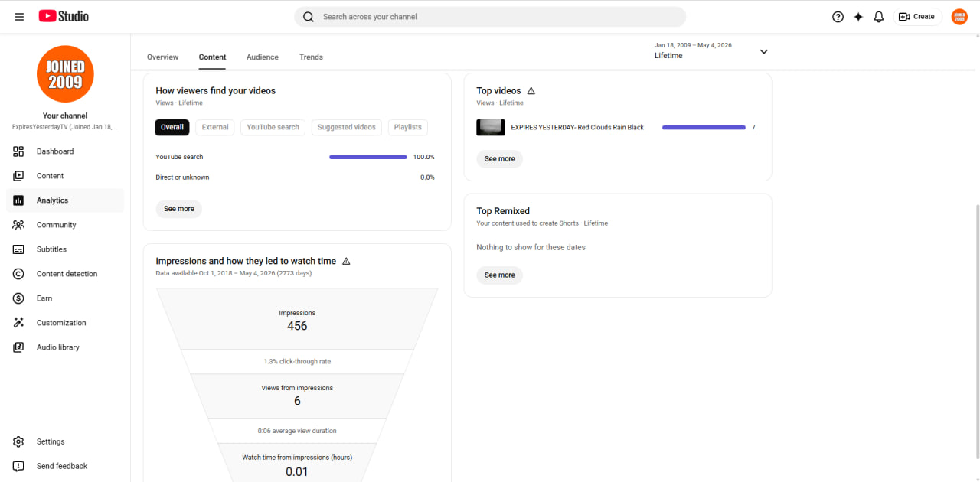Image resolution: width=980 pixels, height=482 pixels.
Task: Select the Content analytics tab
Action: coord(212,57)
